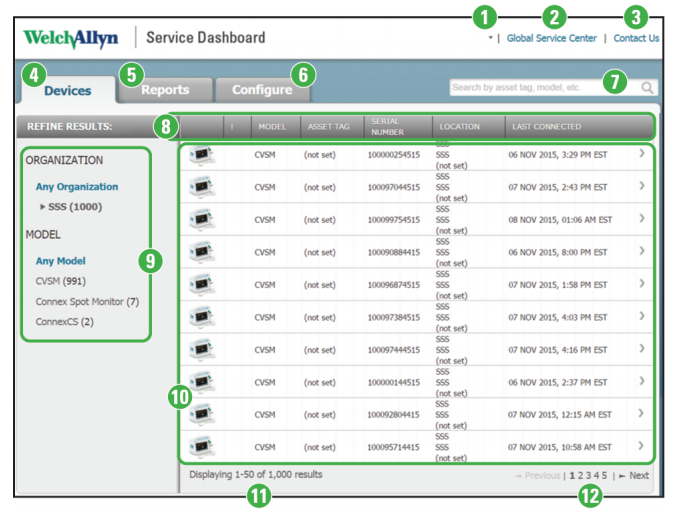Click device thumbnail for serial 100095714415
Image resolution: width=678 pixels, height=516 pixels.
202,447
